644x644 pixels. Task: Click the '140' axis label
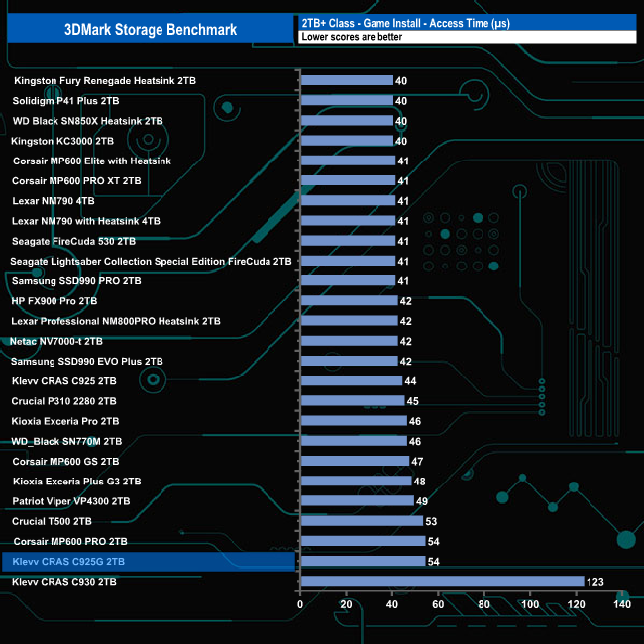click(622, 604)
